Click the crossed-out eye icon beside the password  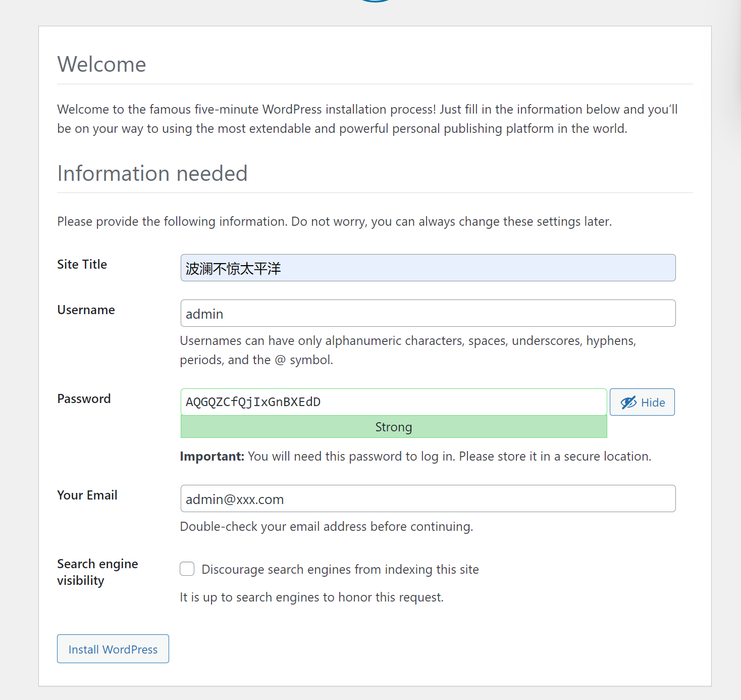[628, 403]
